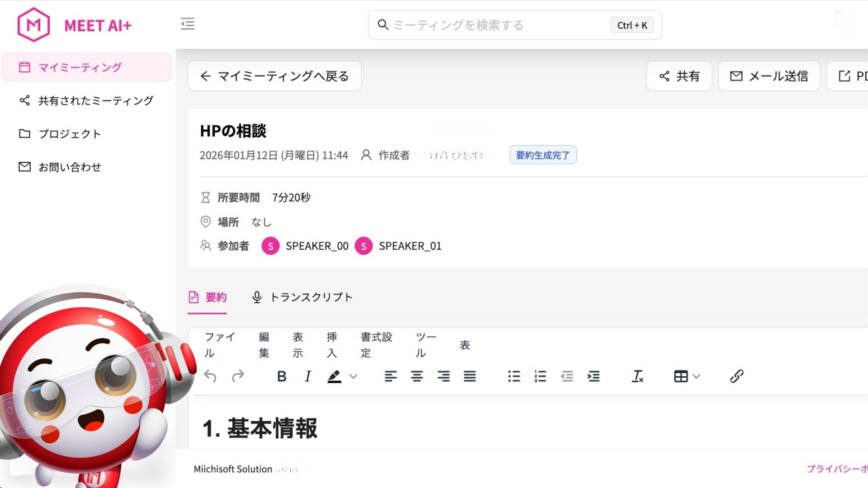
Task: Click the マイミーティングへ戻る button
Action: coord(274,76)
